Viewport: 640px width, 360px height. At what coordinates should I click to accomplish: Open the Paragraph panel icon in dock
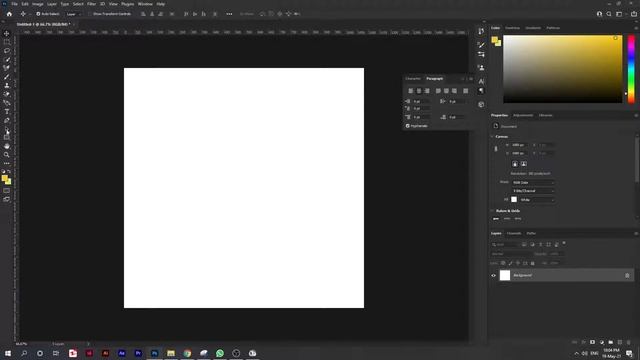481,91
